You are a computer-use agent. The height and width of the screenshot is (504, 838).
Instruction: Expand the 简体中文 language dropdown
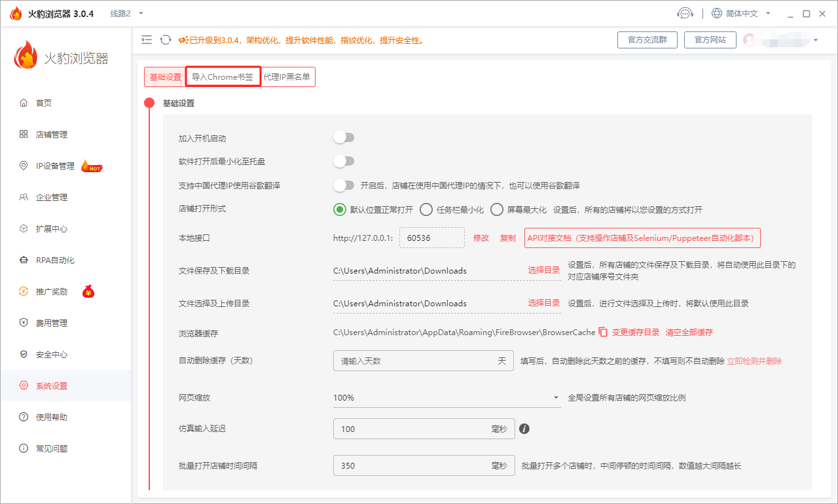[742, 13]
